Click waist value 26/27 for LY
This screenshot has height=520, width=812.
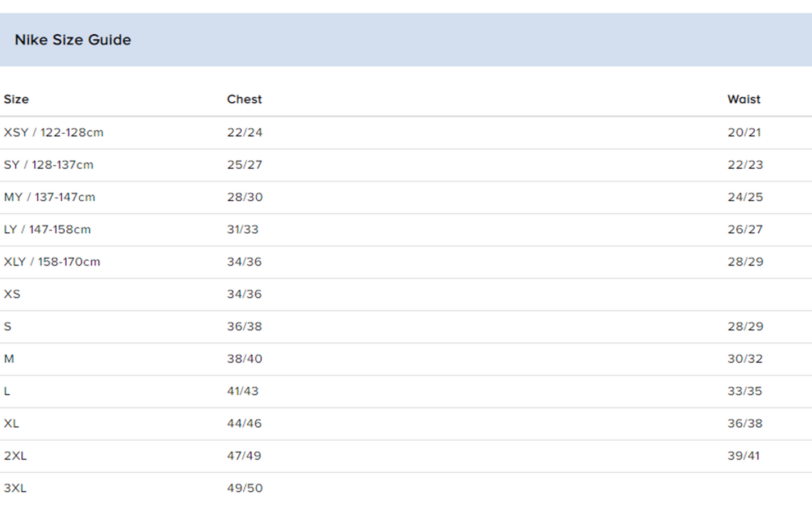pyautogui.click(x=745, y=229)
